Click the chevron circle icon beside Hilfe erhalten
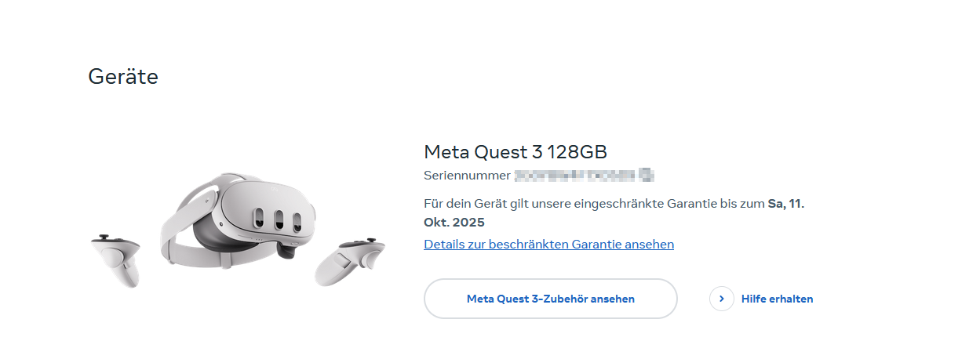 tap(721, 299)
